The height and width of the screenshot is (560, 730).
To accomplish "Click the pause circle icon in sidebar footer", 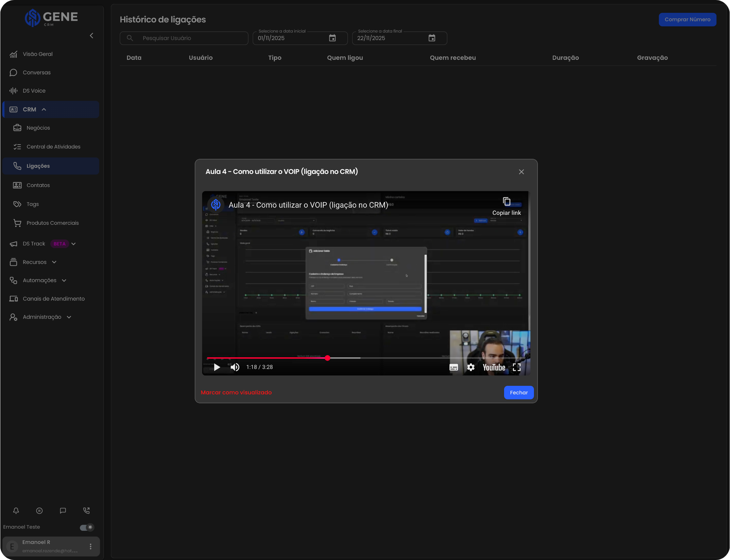I will click(x=40, y=510).
